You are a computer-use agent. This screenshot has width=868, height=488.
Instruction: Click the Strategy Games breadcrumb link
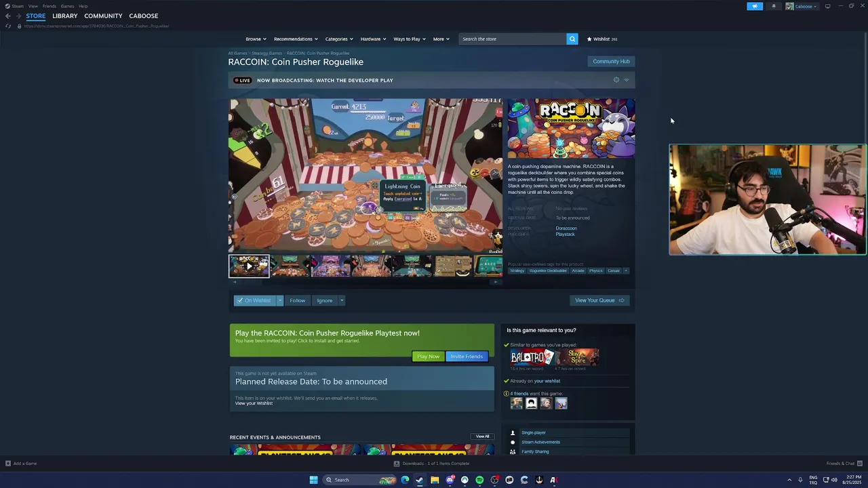point(267,53)
